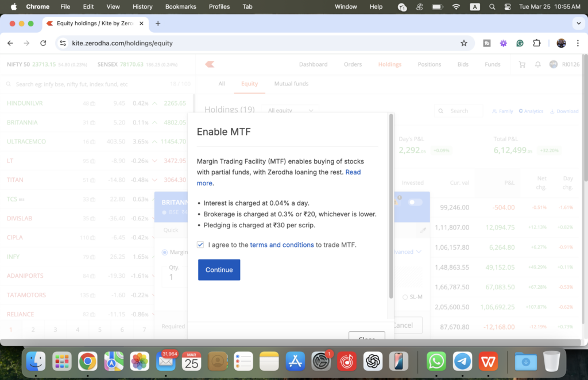Open the terms and conditions link
The image size is (588, 380).
click(x=281, y=245)
